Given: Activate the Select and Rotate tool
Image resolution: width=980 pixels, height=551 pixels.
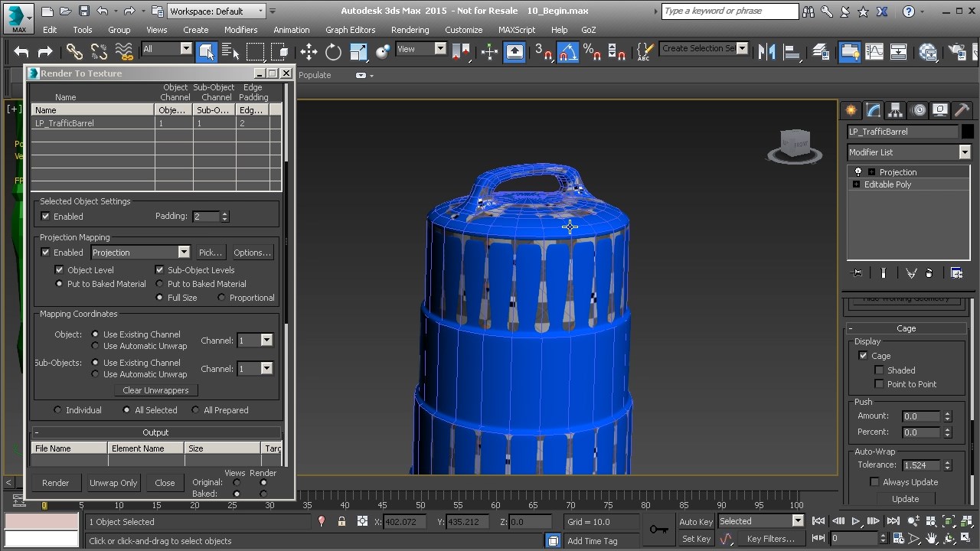Looking at the screenshot, I should pyautogui.click(x=332, y=52).
